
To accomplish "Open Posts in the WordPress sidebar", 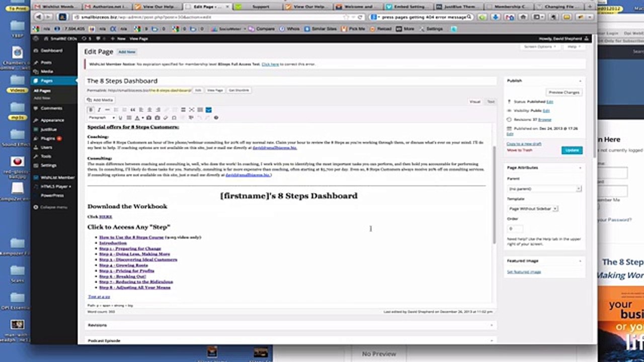I will pyautogui.click(x=46, y=62).
